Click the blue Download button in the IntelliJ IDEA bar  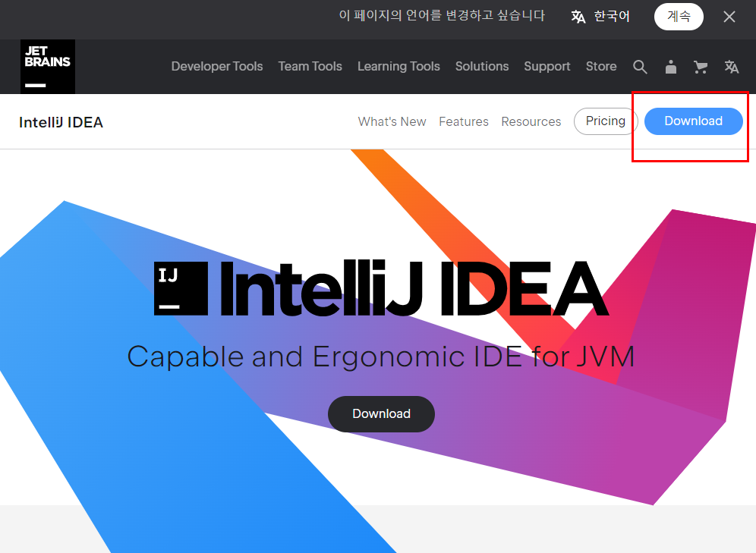coord(693,121)
